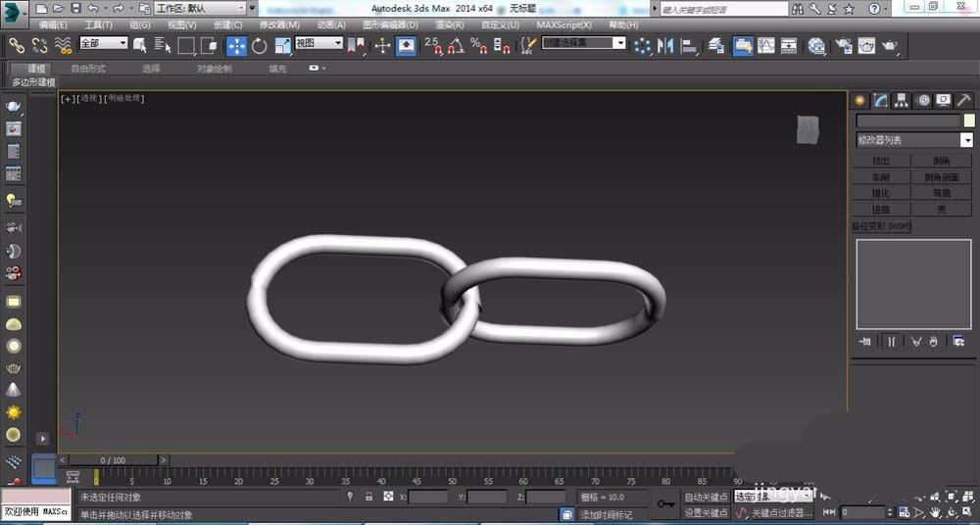The width and height of the screenshot is (980, 525).
Task: Open the Display panel tab
Action: 943,100
